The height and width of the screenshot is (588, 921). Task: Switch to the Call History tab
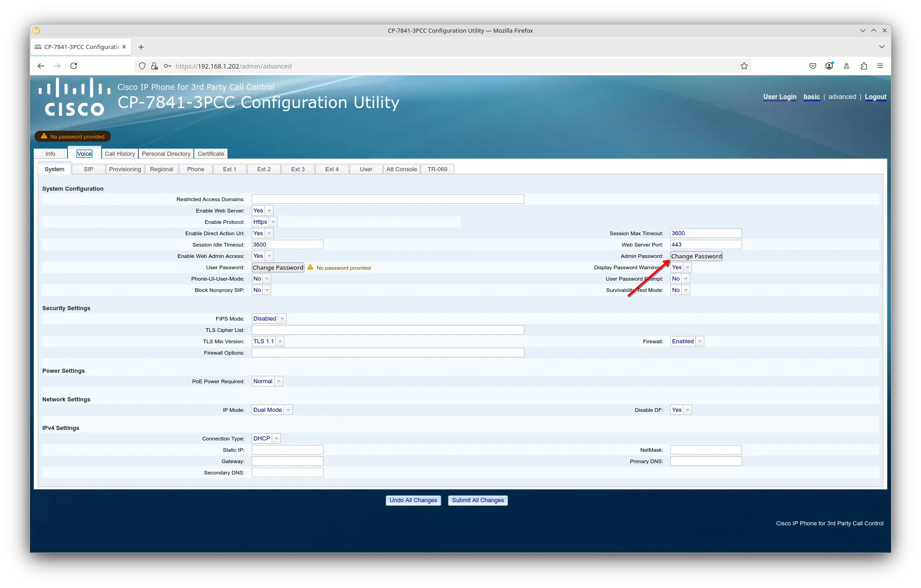pyautogui.click(x=120, y=153)
